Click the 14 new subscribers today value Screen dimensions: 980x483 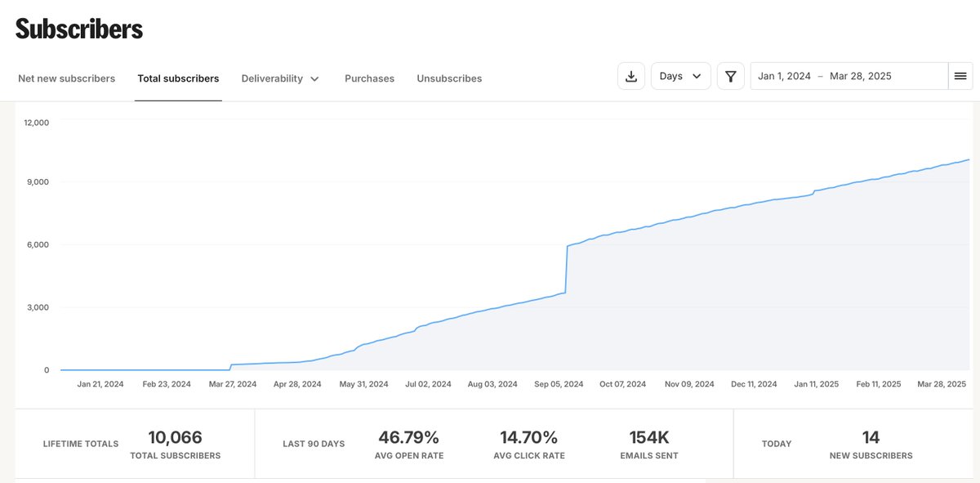(871, 437)
